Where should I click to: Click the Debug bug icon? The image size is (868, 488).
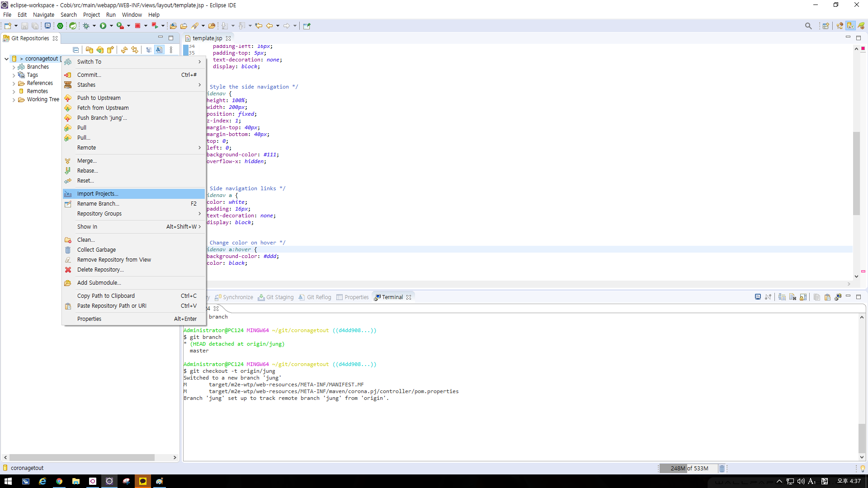click(x=86, y=26)
